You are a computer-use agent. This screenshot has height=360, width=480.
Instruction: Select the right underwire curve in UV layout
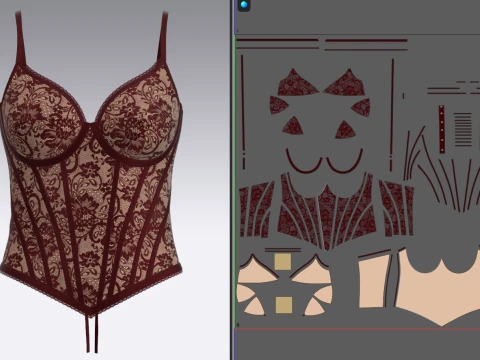[x=345, y=161]
